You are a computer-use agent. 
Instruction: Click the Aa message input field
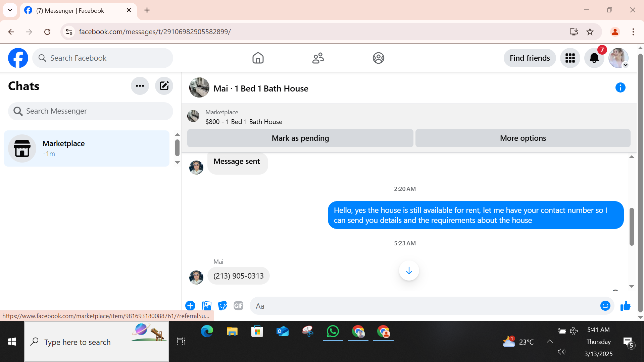click(x=425, y=306)
